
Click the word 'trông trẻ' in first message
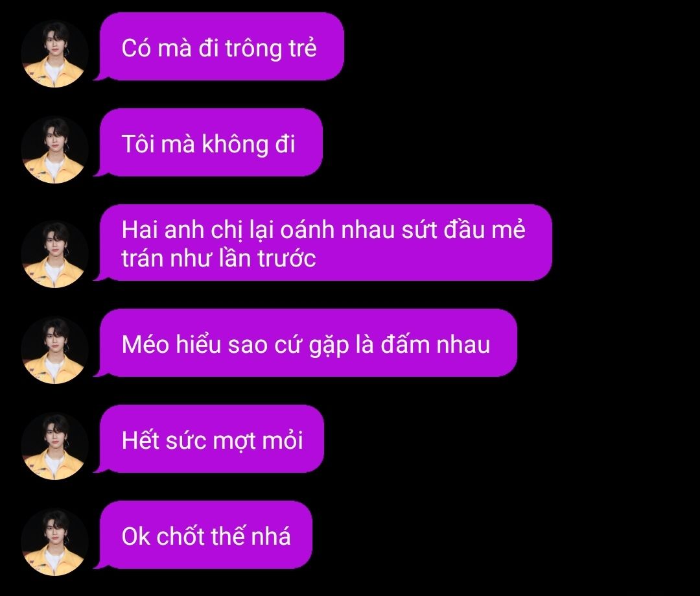(x=271, y=49)
